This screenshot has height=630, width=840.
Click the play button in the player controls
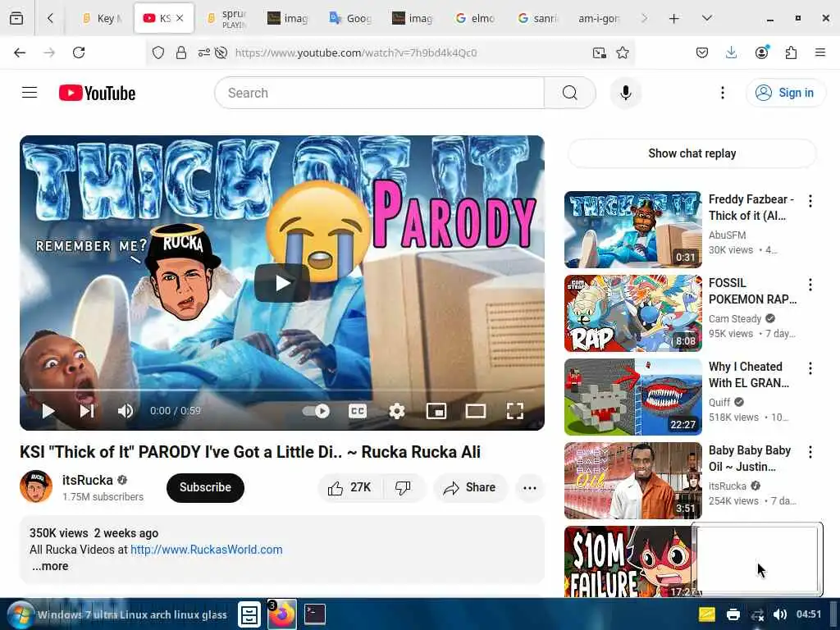point(48,411)
